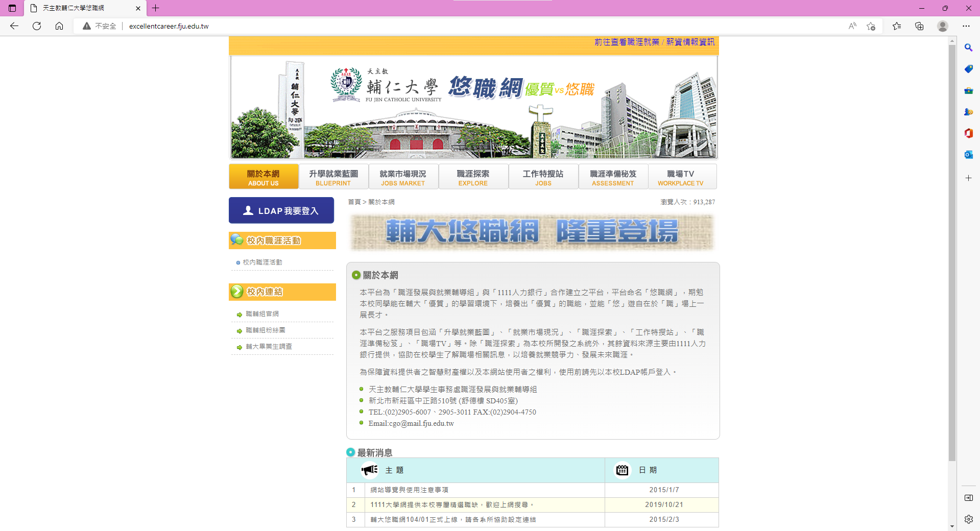The height and width of the screenshot is (531, 980).
Task: Open the sidebar Tools briefcase icon
Action: pyautogui.click(x=968, y=90)
